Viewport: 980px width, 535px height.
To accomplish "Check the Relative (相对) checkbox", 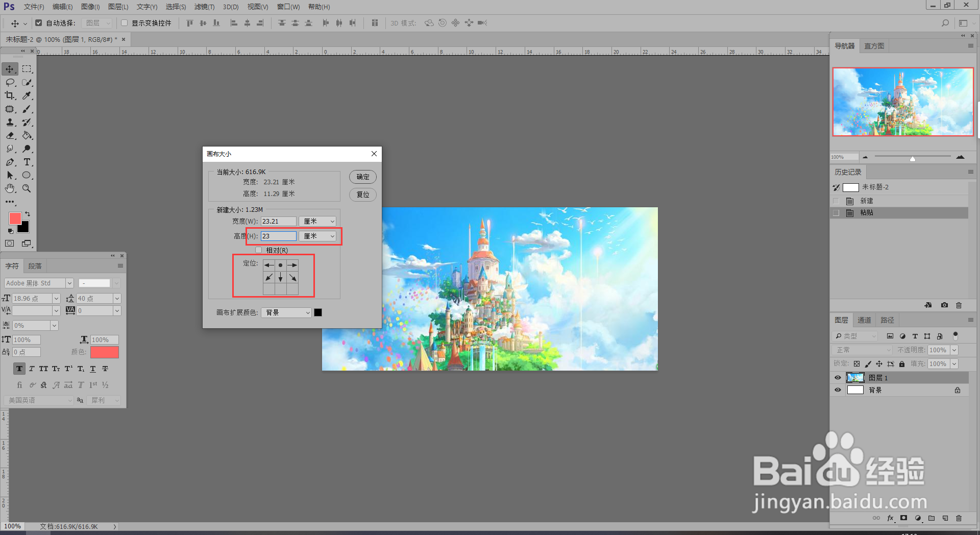I will point(259,250).
